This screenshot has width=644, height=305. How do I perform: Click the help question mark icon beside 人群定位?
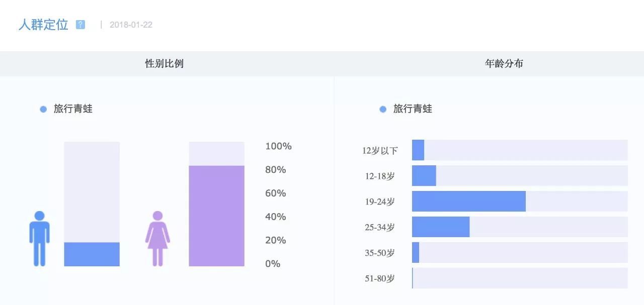click(x=80, y=25)
